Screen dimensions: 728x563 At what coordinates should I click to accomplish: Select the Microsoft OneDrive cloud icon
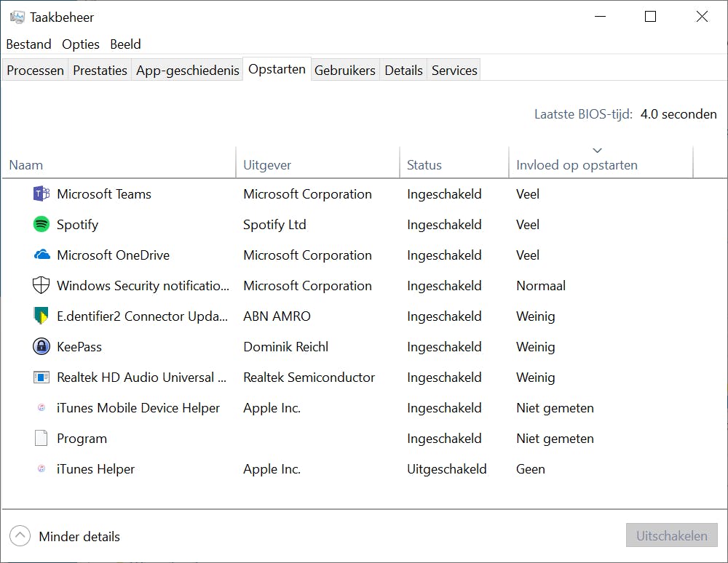pos(41,255)
